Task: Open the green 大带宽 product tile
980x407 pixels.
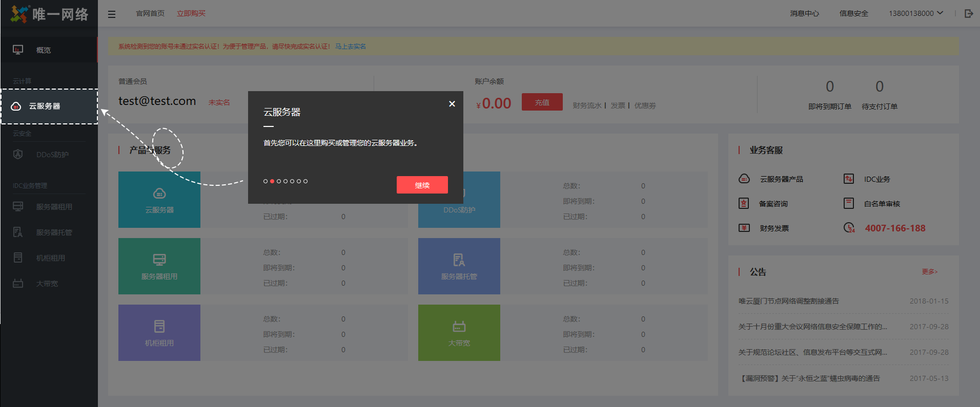Action: [x=459, y=333]
